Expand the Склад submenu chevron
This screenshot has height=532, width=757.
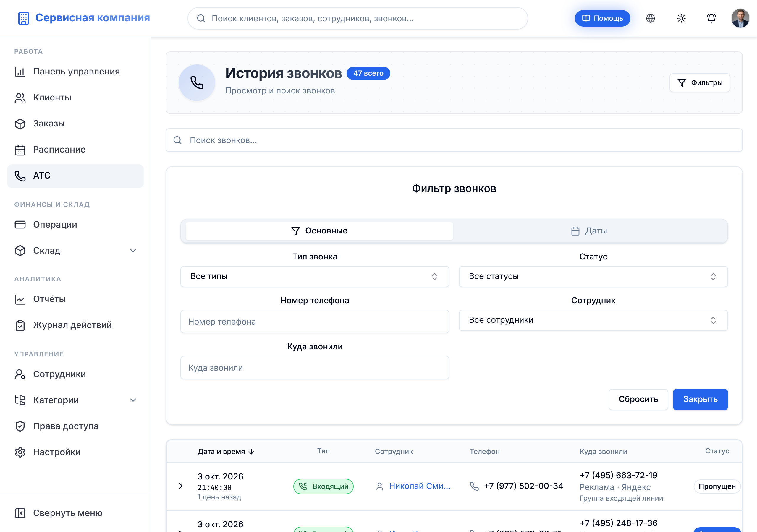click(x=133, y=251)
